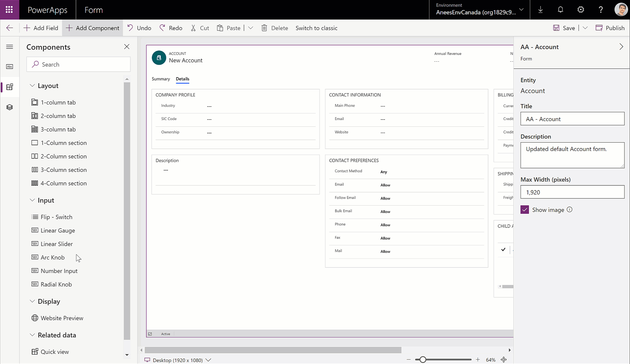
Task: Select the Arc Knob component
Action: click(x=52, y=257)
